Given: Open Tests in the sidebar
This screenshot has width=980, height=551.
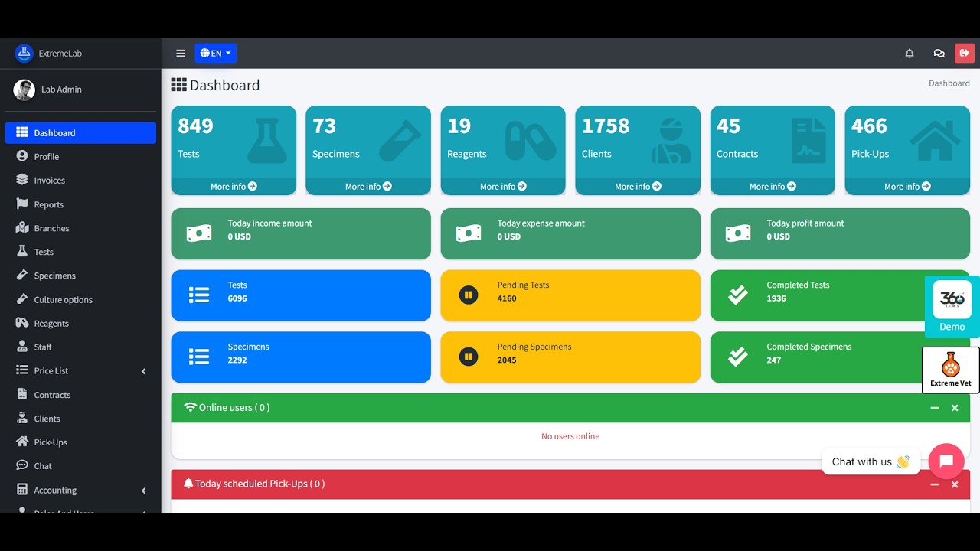Looking at the screenshot, I should tap(80, 252).
